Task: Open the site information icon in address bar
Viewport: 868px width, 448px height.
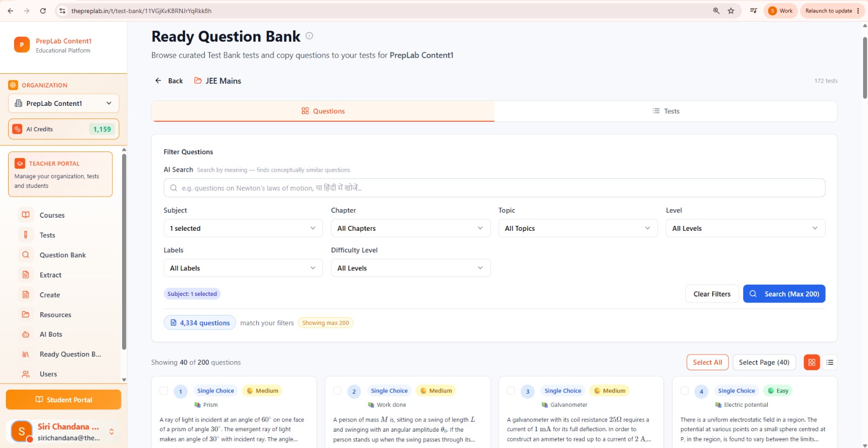Action: tap(62, 11)
